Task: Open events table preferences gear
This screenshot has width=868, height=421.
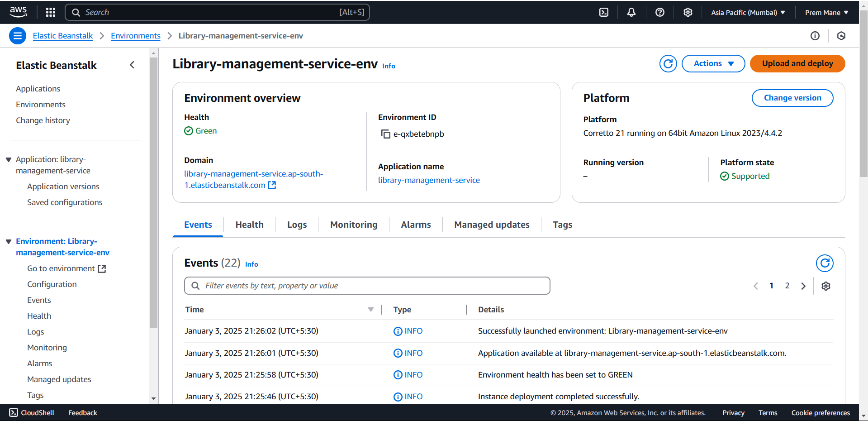Action: pyautogui.click(x=826, y=286)
